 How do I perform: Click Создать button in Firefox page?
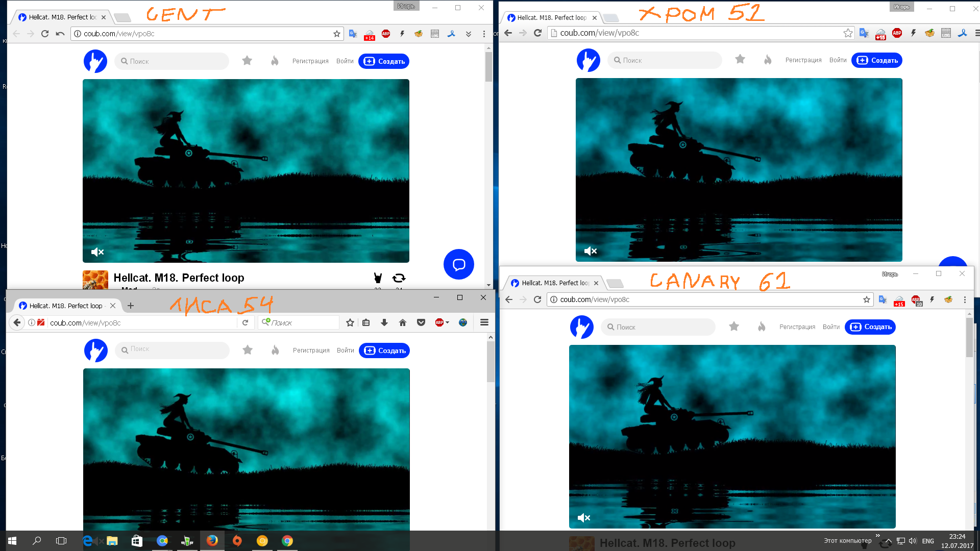pyautogui.click(x=384, y=350)
